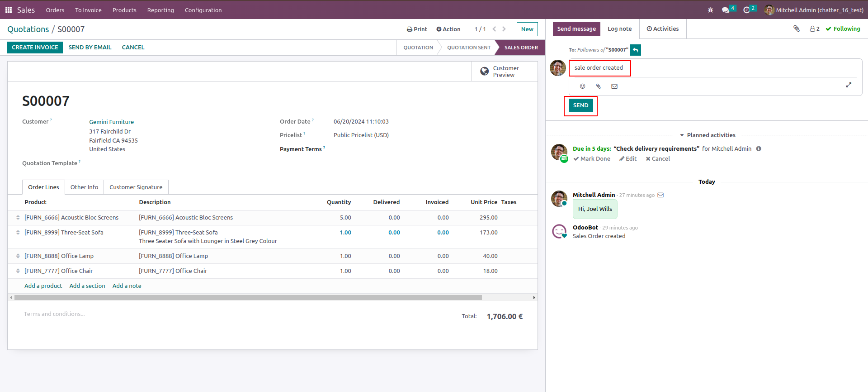Open the Print dropdown menu
The image size is (868, 392).
click(x=417, y=29)
